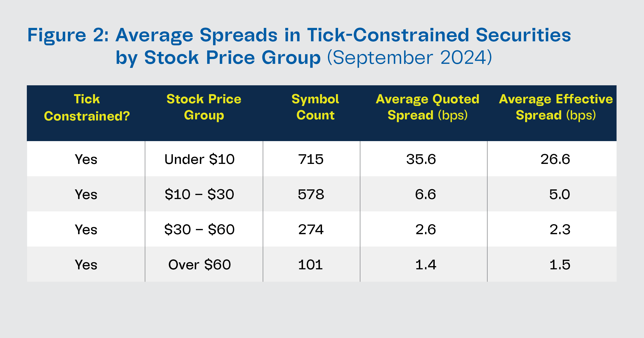Select the effective spread value 26.6

click(x=555, y=159)
